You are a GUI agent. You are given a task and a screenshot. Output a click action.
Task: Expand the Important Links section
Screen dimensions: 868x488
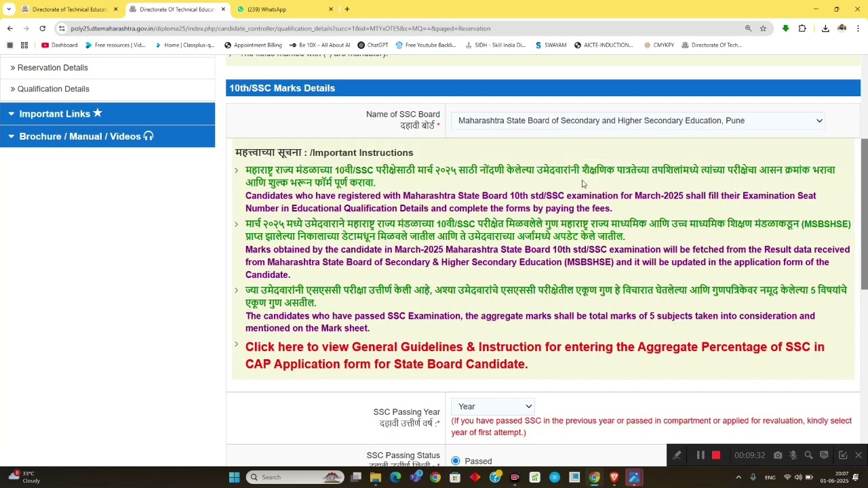(x=107, y=114)
